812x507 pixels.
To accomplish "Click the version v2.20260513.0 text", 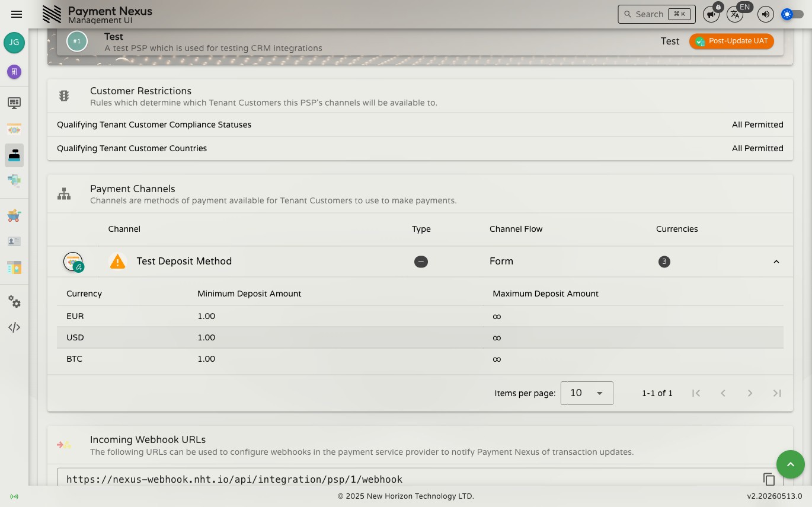I will coord(774,496).
